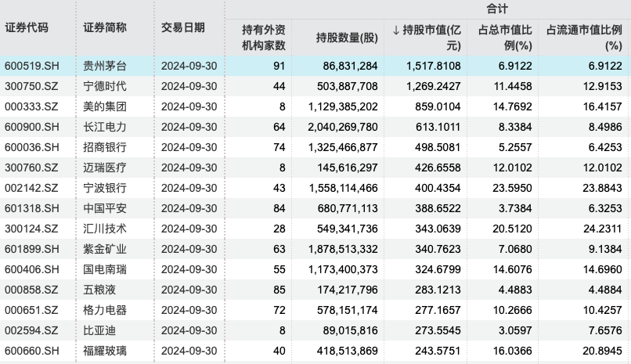This screenshot has height=364, width=631.
Task: Click market value 859.0104
Action: tap(438, 106)
